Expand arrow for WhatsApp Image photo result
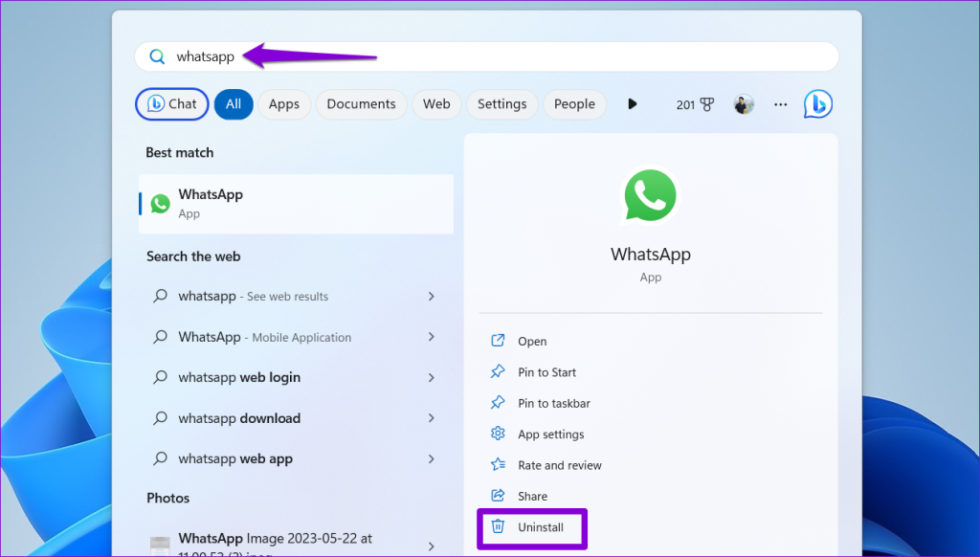The height and width of the screenshot is (557, 980). tap(432, 546)
